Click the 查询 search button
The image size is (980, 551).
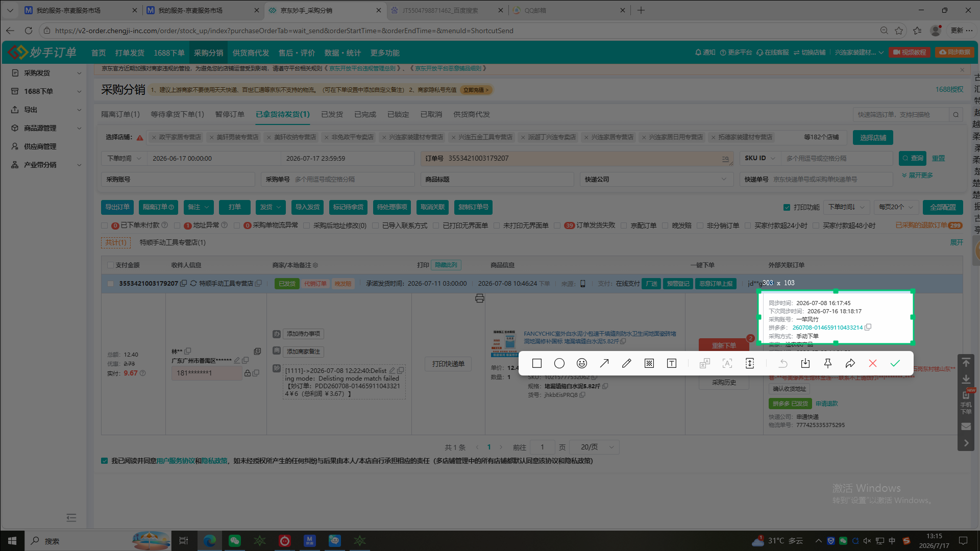pos(913,159)
